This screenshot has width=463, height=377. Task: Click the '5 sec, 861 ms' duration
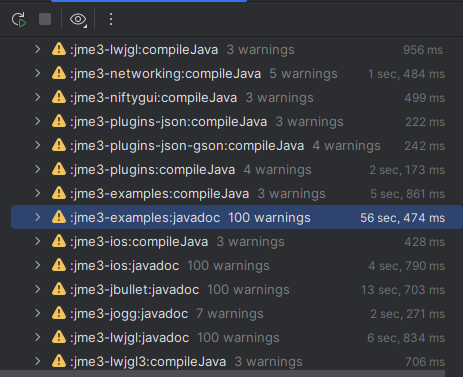coord(407,194)
